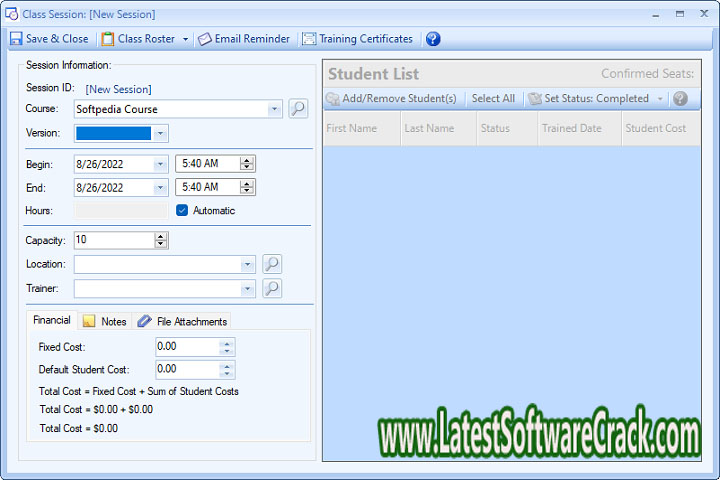Click the Set Status Completed icon
The height and width of the screenshot is (480, 720).
535,99
